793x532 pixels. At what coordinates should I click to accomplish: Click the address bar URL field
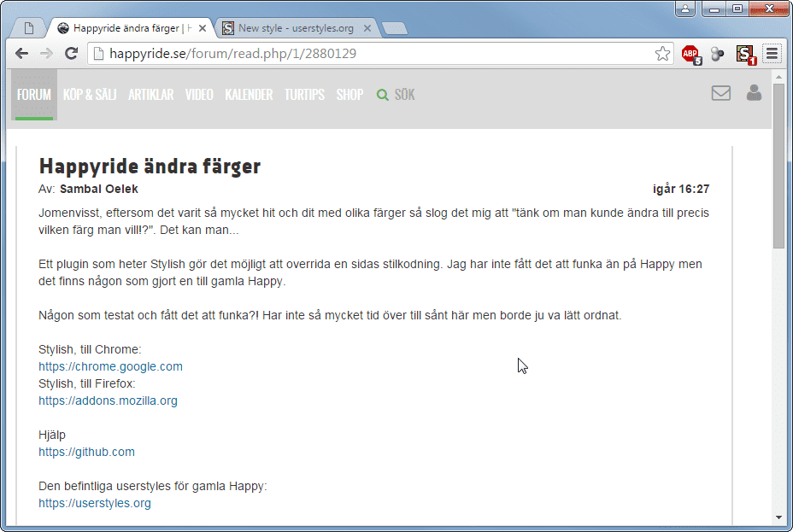[367, 54]
